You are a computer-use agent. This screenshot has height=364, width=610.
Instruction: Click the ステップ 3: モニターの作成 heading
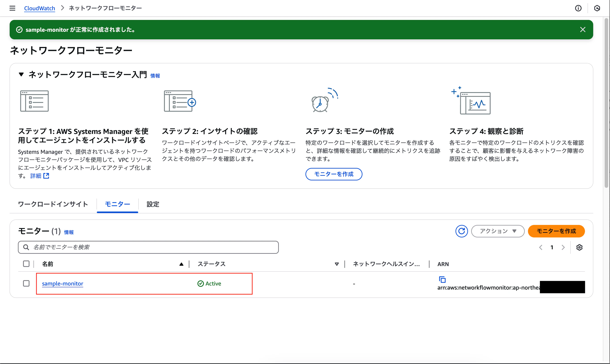(x=349, y=131)
